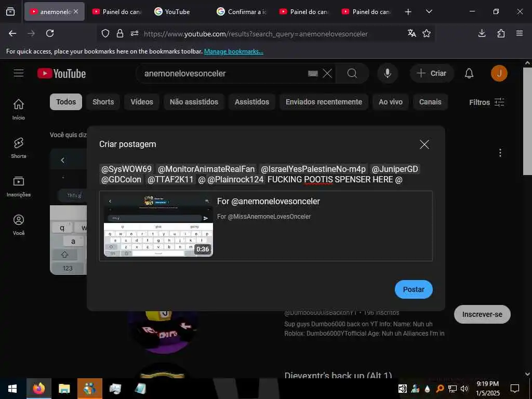Open the Firefox extensions puzzle icon

(x=501, y=33)
